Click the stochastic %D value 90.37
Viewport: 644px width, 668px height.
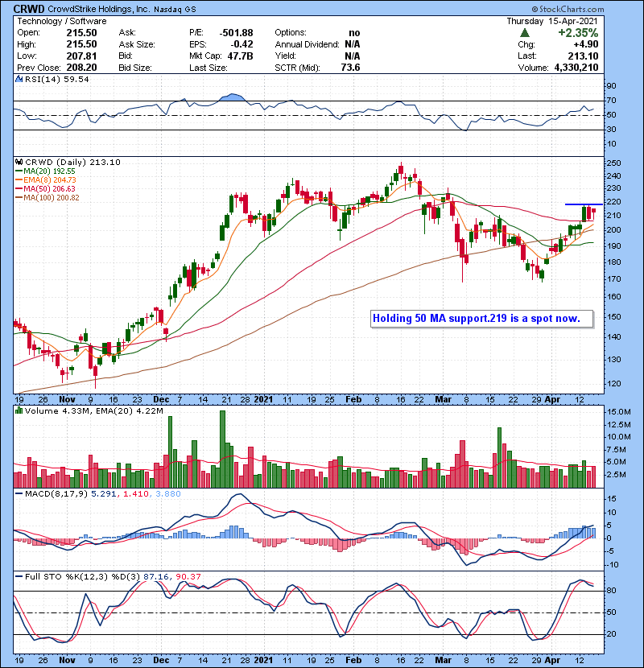(x=188, y=577)
